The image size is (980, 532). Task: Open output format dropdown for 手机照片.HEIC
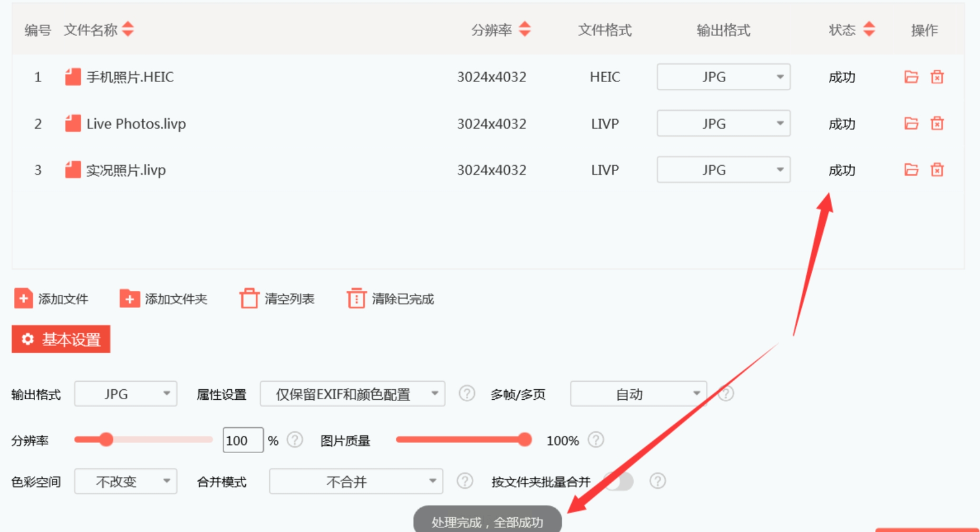pyautogui.click(x=723, y=77)
